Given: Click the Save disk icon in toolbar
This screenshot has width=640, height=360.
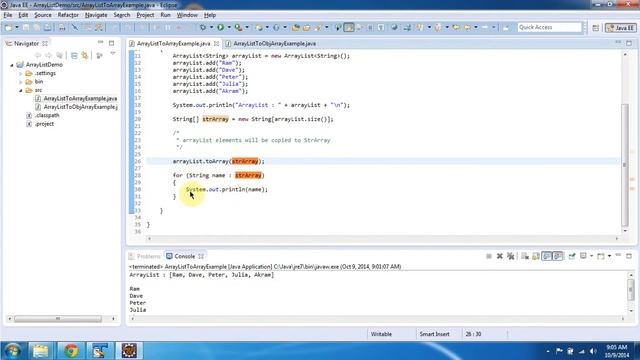Looking at the screenshot, I should (x=26, y=27).
